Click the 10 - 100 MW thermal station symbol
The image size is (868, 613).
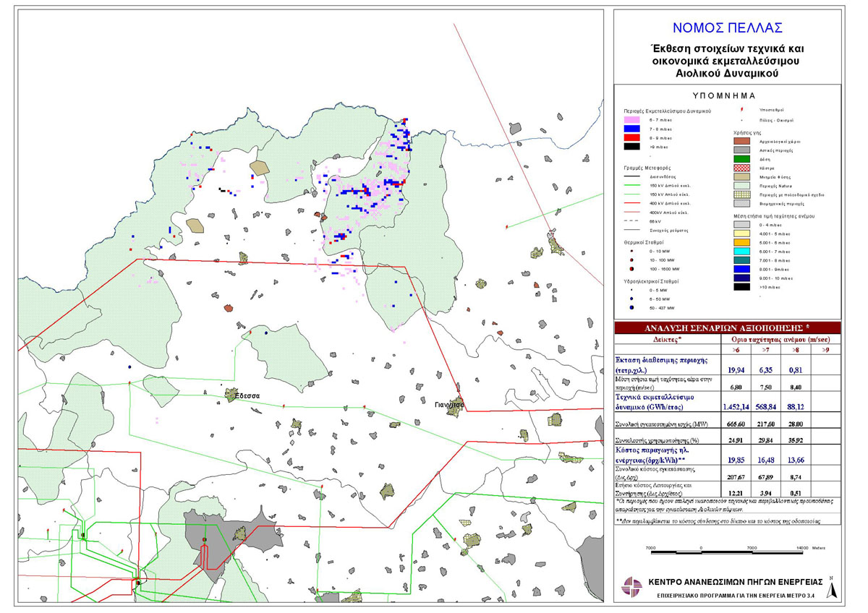coord(631,260)
